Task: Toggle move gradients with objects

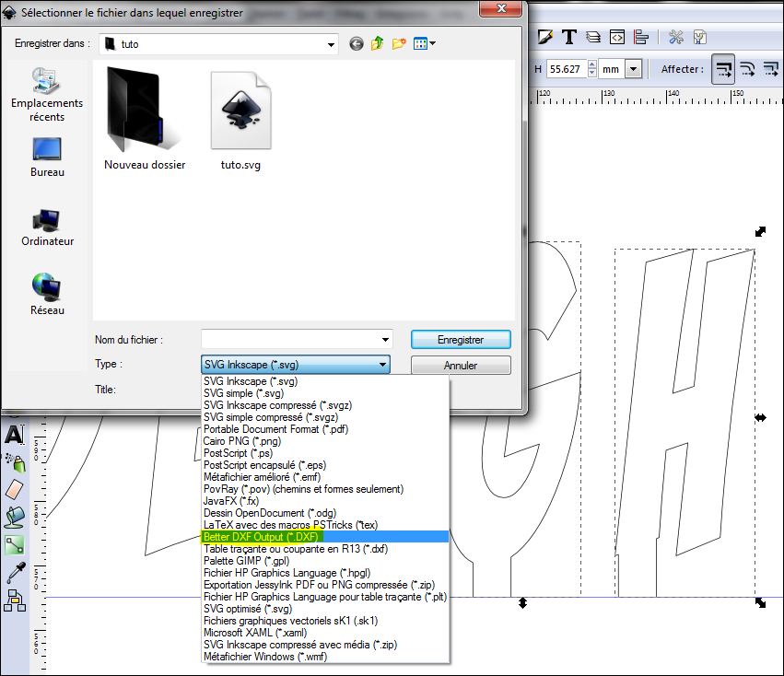Action: coord(770,69)
